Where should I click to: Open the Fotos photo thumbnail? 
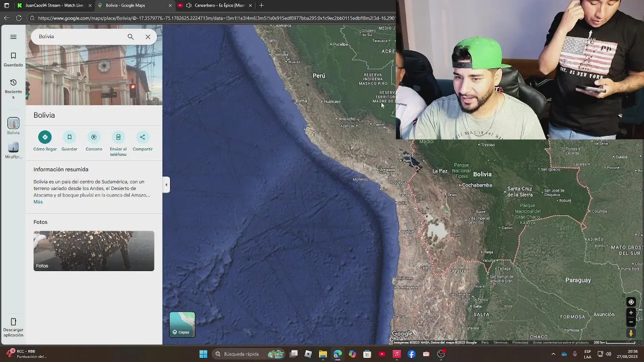pos(94,251)
